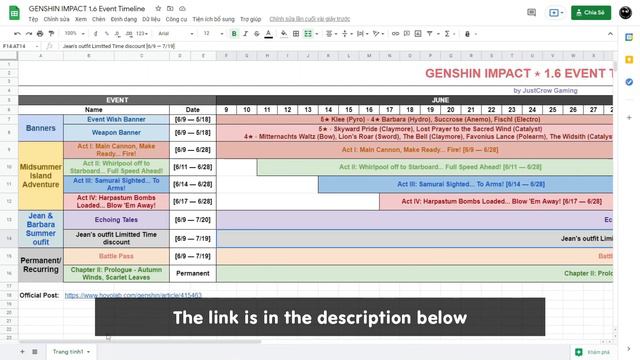Open text rotation dropdown
This screenshot has width=640, height=360.
click(378, 33)
